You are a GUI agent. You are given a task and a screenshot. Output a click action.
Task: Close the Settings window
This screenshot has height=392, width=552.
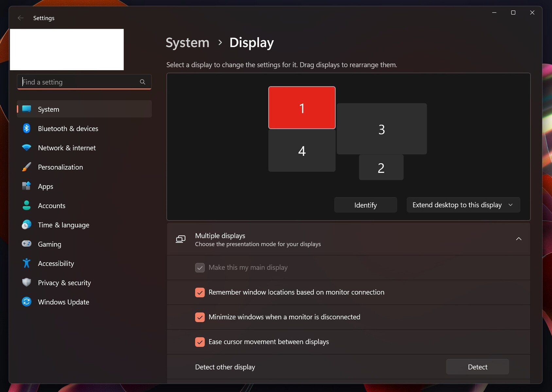532,12
